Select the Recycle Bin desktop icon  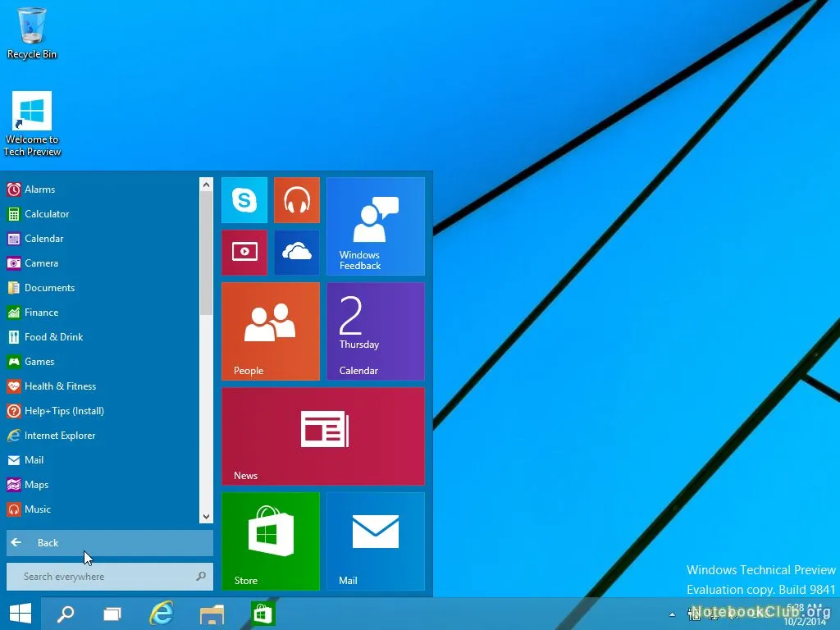pos(32,33)
